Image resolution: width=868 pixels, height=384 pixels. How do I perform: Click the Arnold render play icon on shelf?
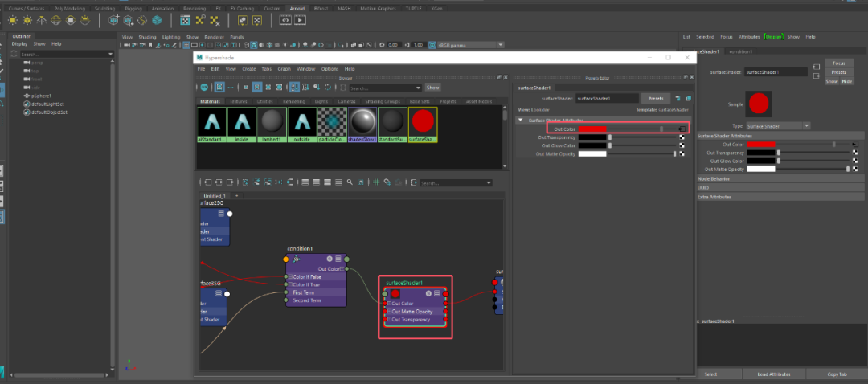(x=300, y=20)
